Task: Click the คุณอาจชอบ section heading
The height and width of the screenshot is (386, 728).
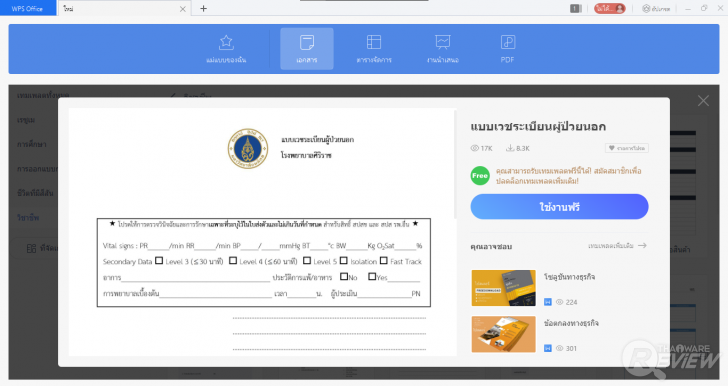Action: pyautogui.click(x=491, y=246)
